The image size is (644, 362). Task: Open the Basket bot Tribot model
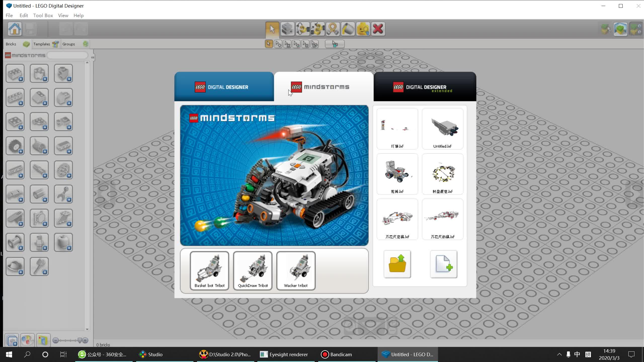point(209,271)
